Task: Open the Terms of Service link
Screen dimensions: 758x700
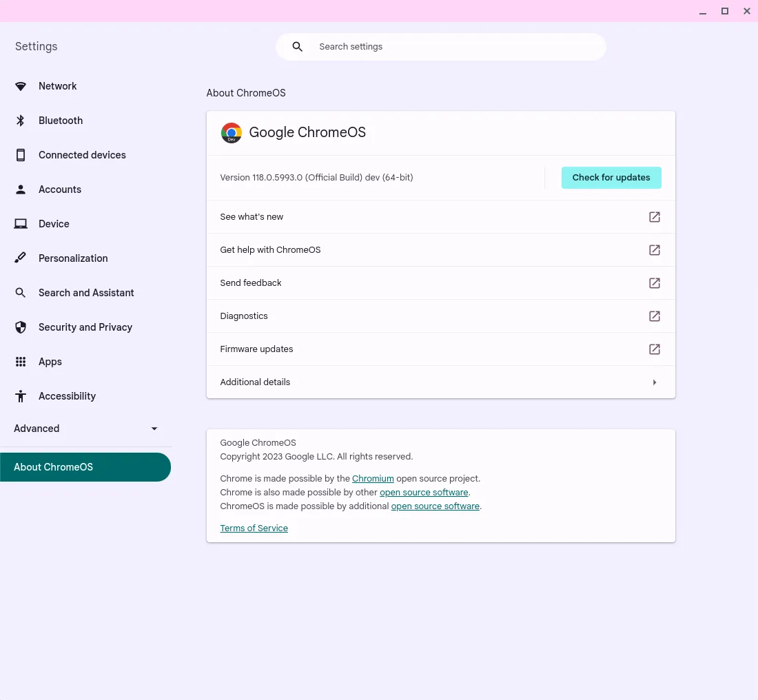Action: (254, 528)
